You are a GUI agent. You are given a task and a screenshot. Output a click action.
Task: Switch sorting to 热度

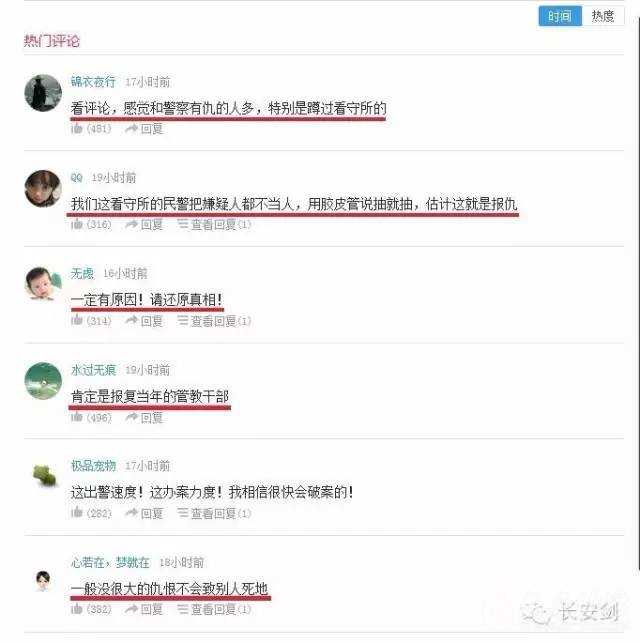[603, 16]
